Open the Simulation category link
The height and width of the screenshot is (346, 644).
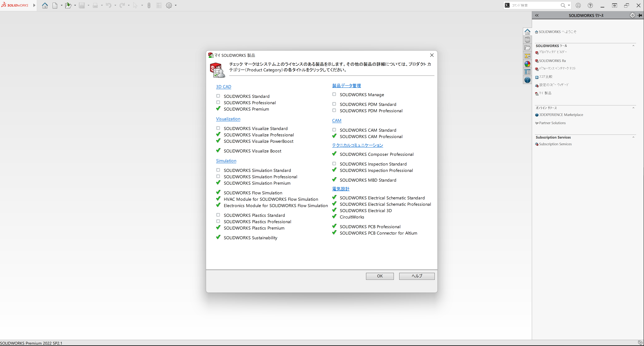point(226,161)
